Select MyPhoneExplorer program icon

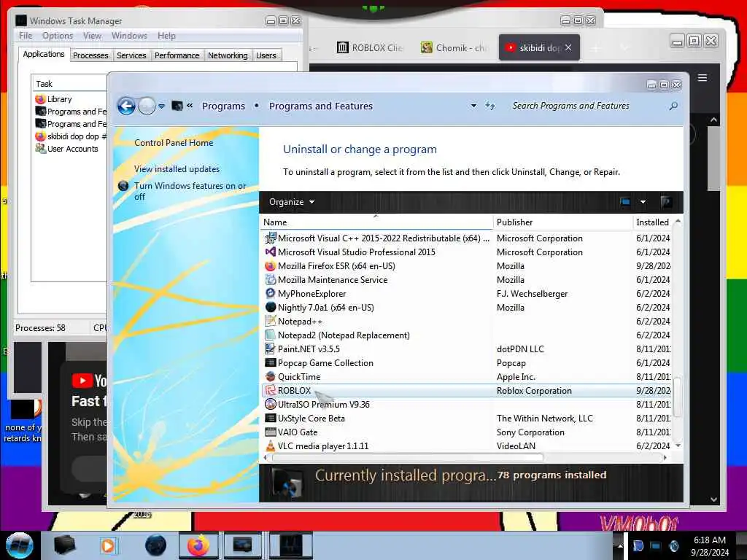[270, 293]
